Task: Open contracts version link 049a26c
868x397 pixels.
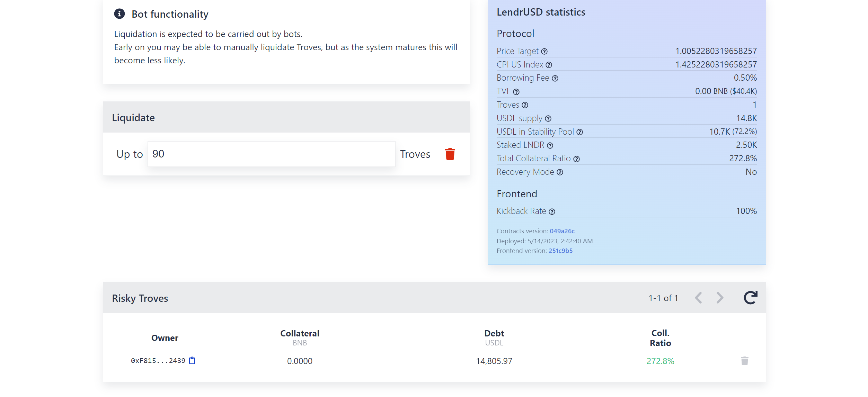Action: click(562, 231)
